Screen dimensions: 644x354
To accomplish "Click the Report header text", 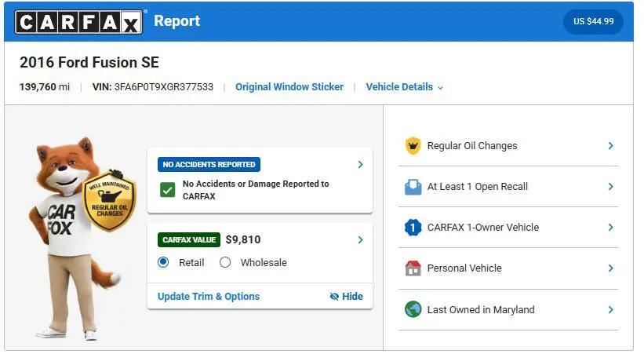I will [177, 21].
